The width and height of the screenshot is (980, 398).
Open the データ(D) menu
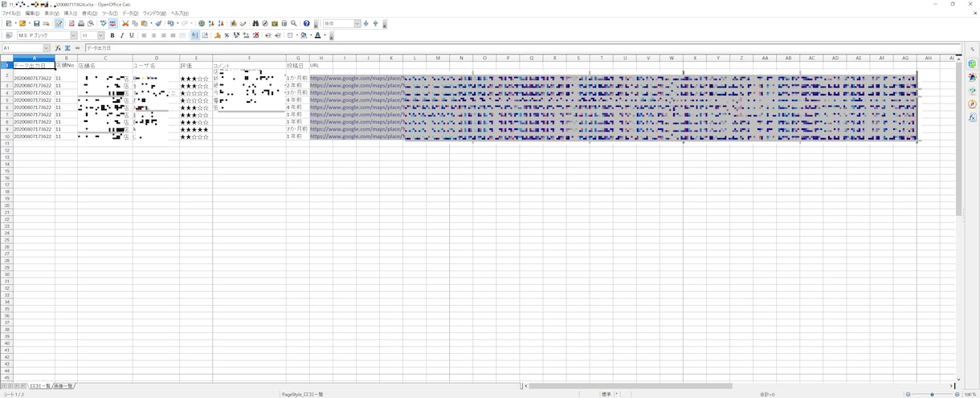click(130, 14)
